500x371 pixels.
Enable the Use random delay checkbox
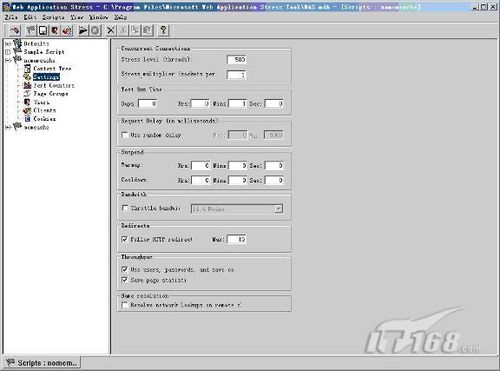125,135
